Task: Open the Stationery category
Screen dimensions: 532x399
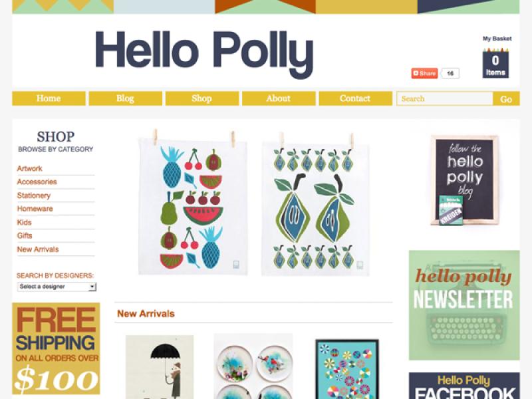Action: pyautogui.click(x=34, y=196)
